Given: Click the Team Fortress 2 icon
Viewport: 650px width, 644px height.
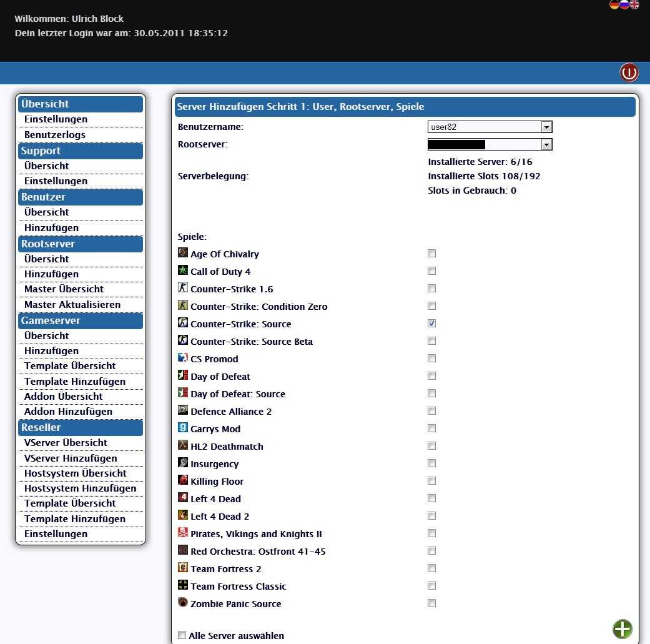Looking at the screenshot, I should point(183,567).
